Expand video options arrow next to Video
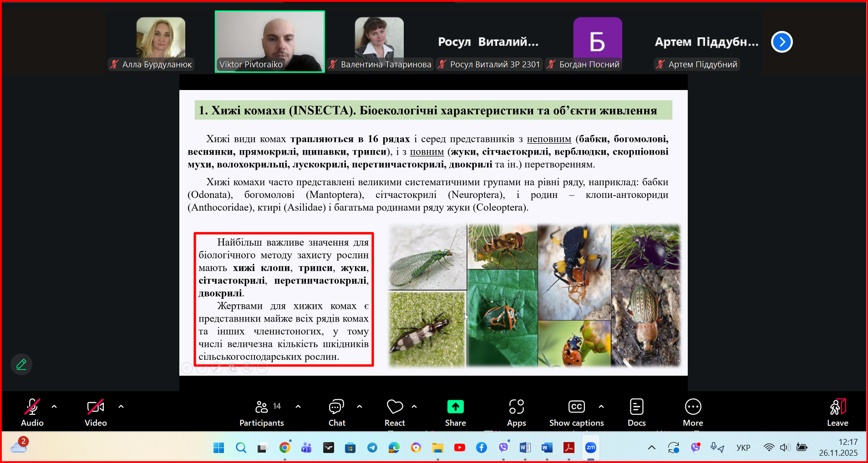868x463 pixels. click(121, 407)
